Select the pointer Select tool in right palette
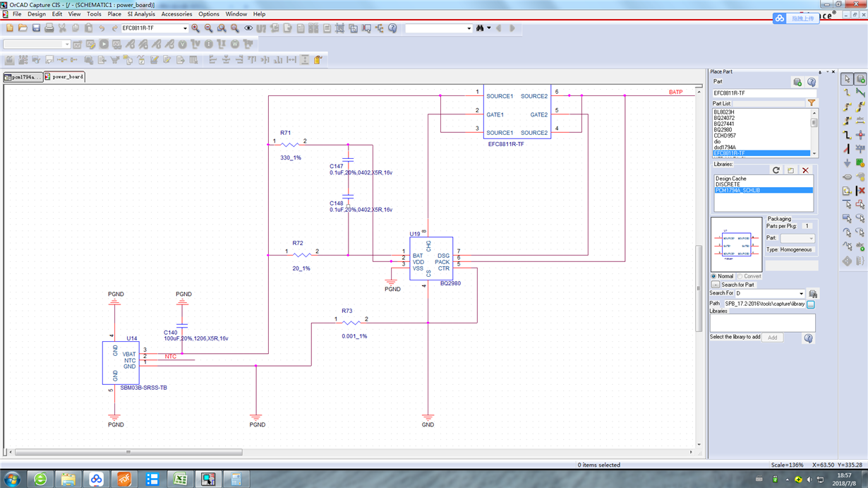 click(x=847, y=79)
